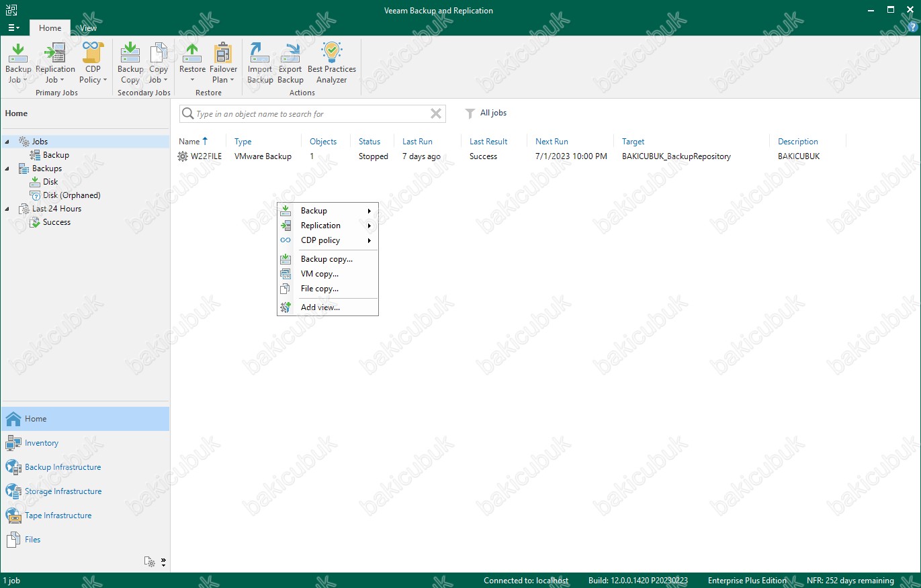The image size is (921, 588).
Task: Open the Backup Job ribbon button
Action: point(18,63)
